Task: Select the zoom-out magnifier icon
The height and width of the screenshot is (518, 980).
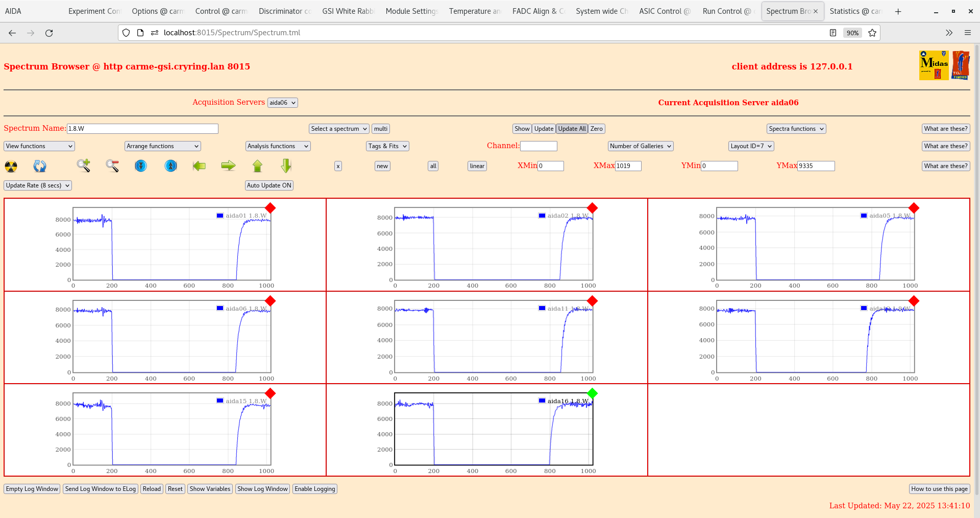Action: (112, 166)
